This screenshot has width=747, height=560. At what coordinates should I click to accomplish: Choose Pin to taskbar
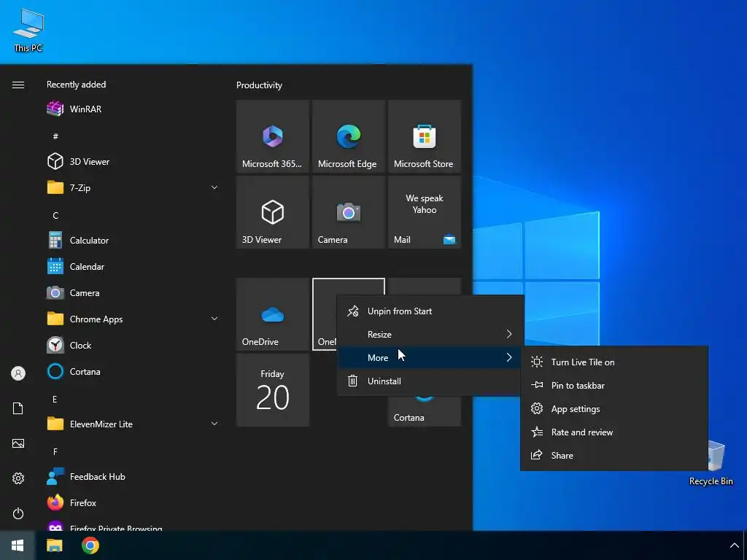pos(614,385)
